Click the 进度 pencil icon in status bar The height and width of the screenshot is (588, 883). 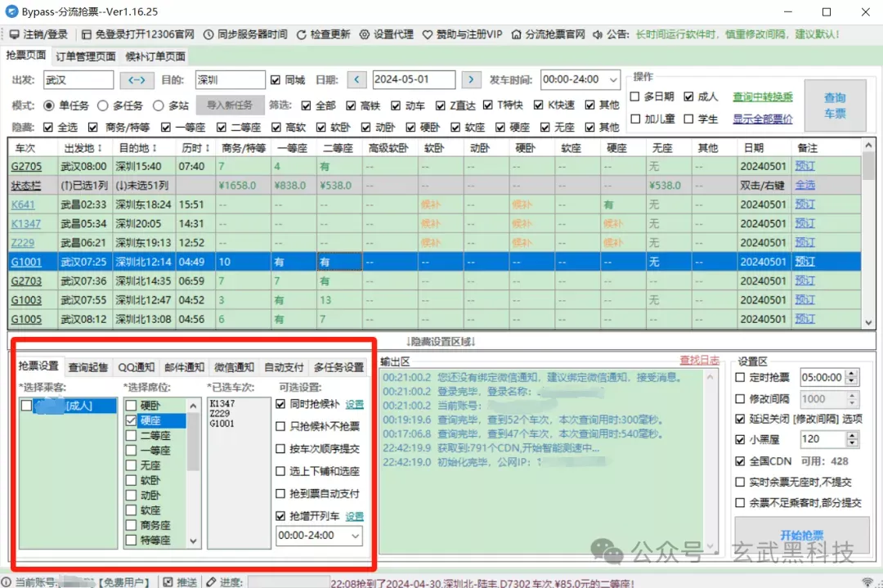point(211,581)
